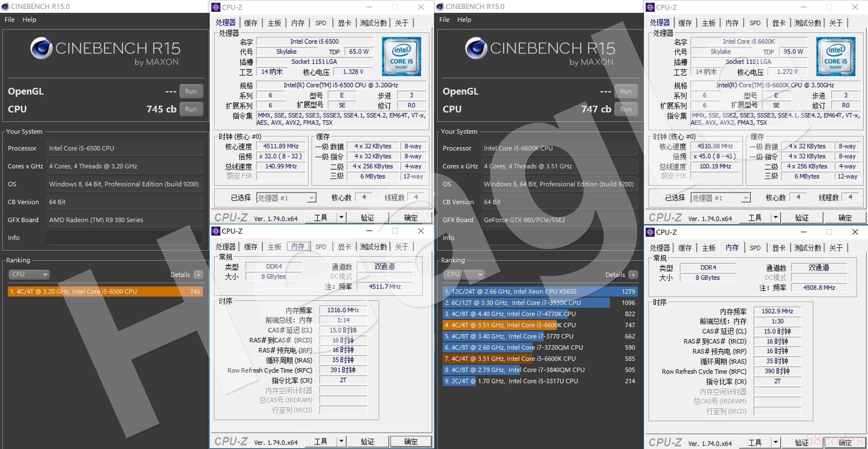Select 关于 tab in i5 6600K CPU-Z window

click(836, 23)
